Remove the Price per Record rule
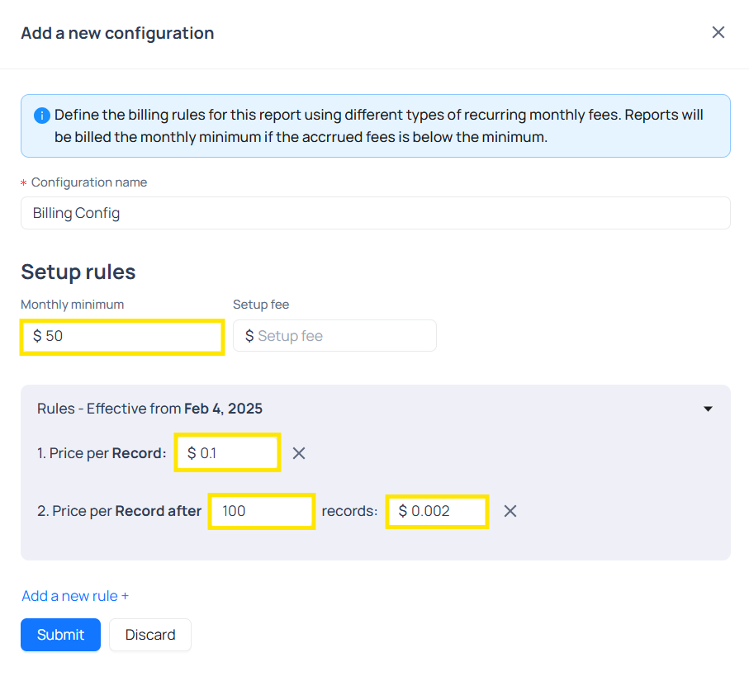 [299, 453]
